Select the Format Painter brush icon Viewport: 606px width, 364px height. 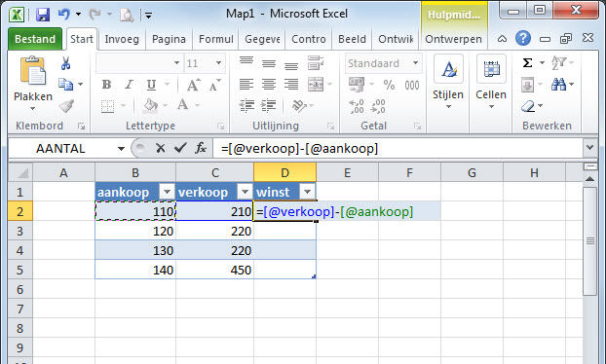point(66,106)
